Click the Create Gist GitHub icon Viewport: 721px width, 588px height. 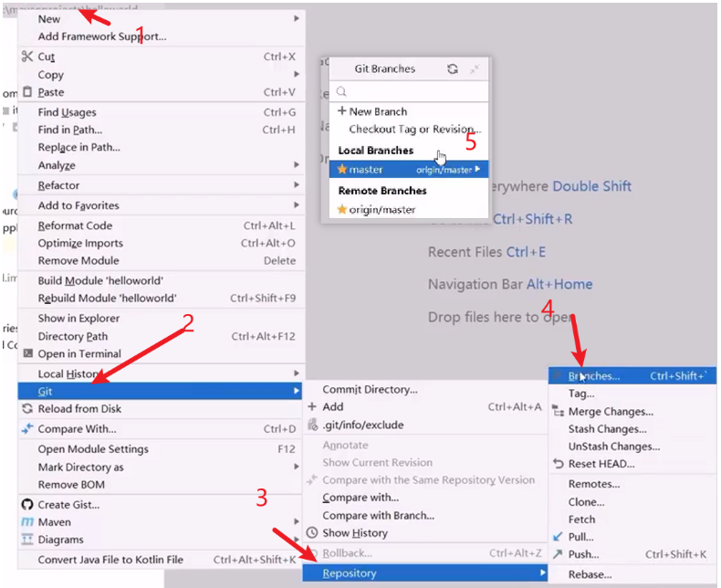(x=27, y=505)
